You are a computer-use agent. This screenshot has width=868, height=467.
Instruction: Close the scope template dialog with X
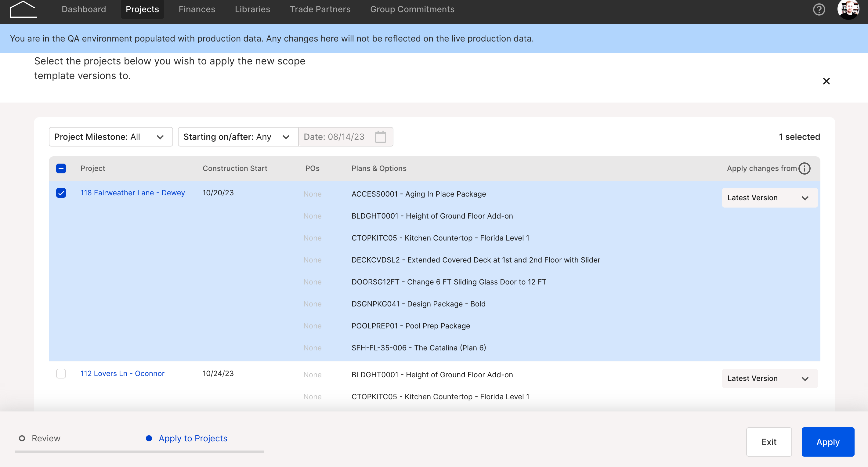(x=826, y=81)
